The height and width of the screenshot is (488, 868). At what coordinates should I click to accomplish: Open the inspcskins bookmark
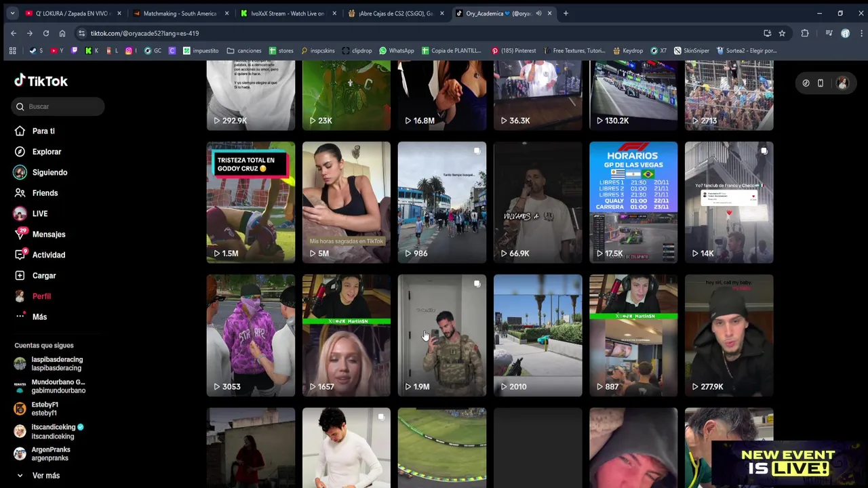click(x=319, y=51)
